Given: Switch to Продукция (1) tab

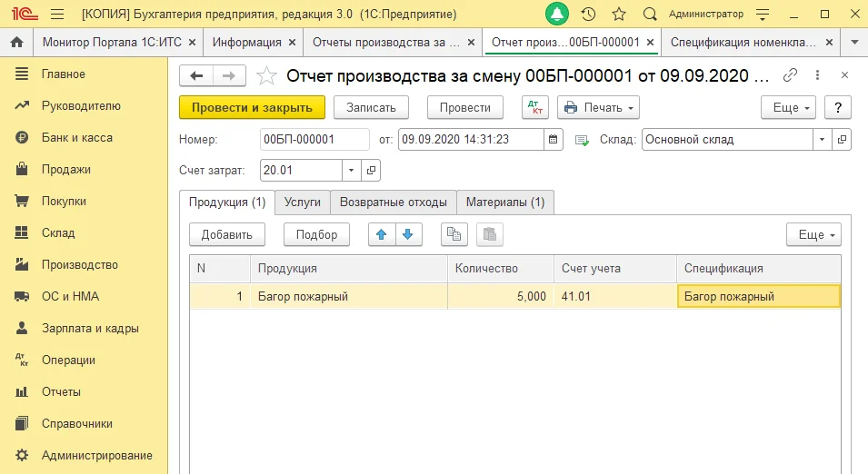Looking at the screenshot, I should (x=227, y=202).
